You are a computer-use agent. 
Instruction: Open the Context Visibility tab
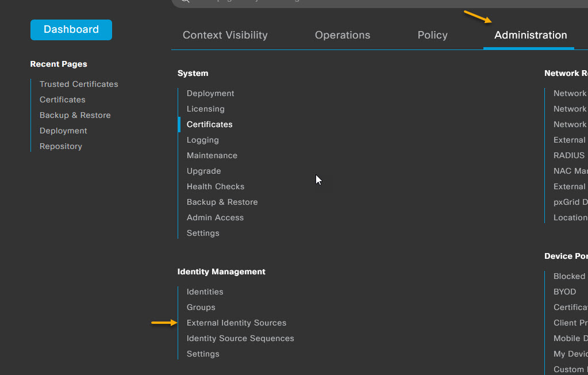[x=225, y=35]
